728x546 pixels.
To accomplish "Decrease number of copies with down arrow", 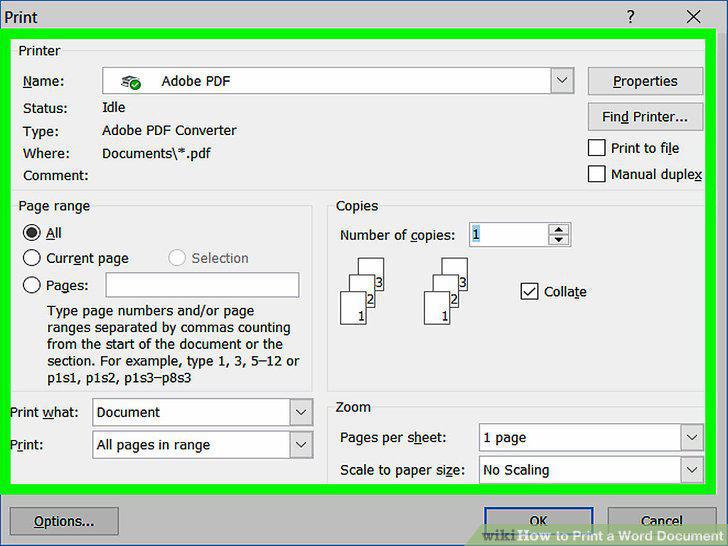I will (x=559, y=240).
